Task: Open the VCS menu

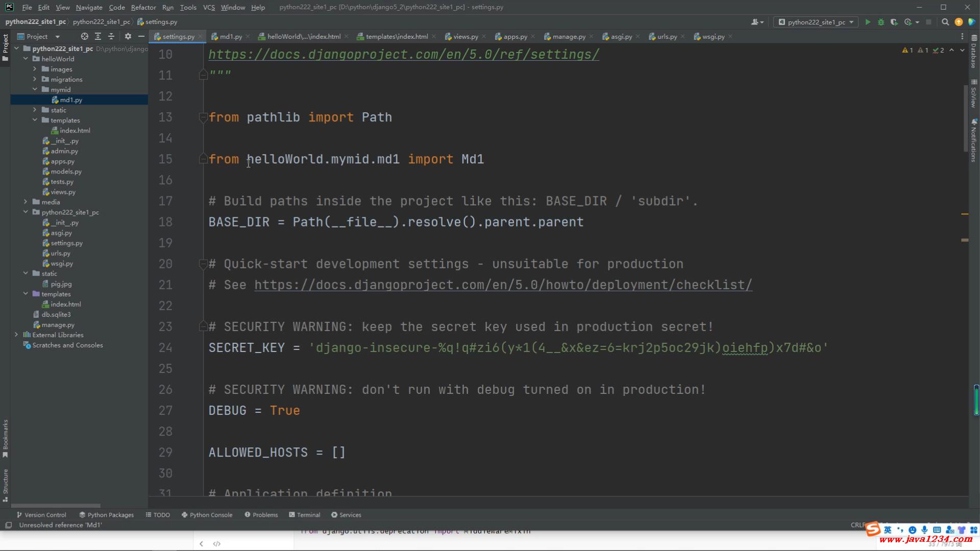Action: pyautogui.click(x=209, y=7)
